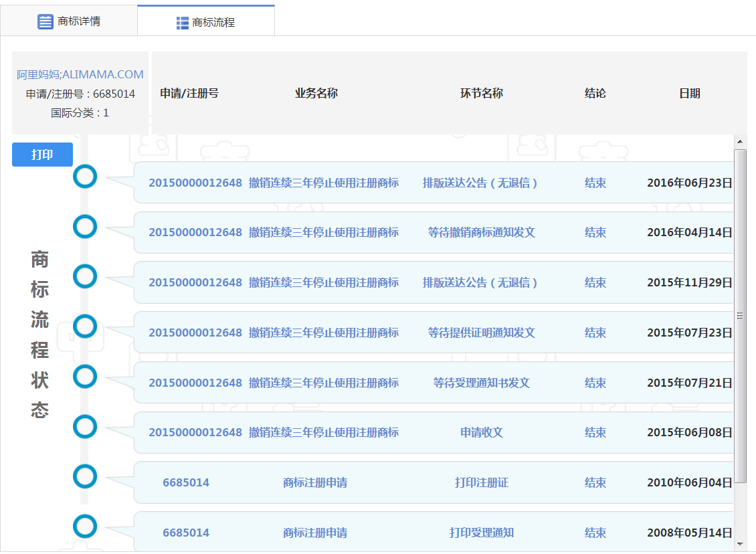Click the timeline node beside 等待提供证明通知发文 row
This screenshot has height=554, width=756.
coord(85,326)
